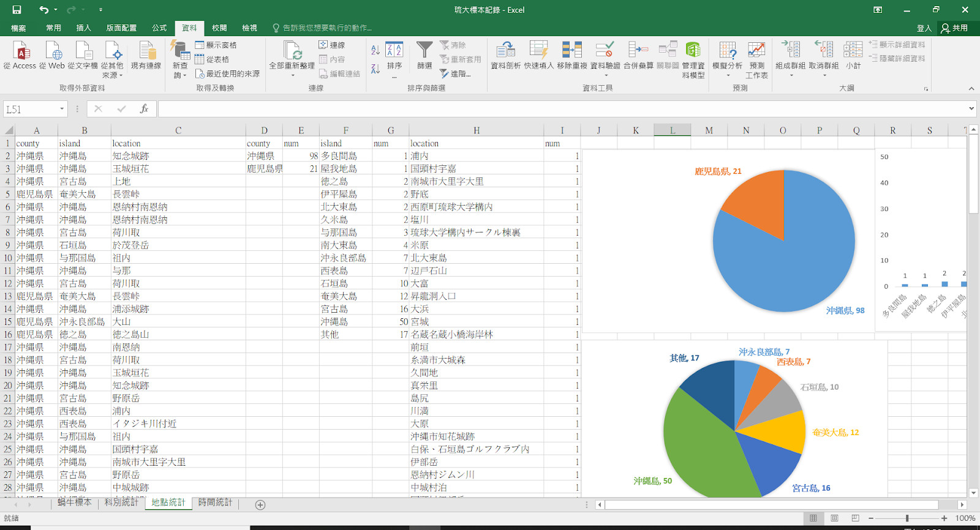
Task: Click Text to Columns (資料剖析)
Action: click(506, 56)
